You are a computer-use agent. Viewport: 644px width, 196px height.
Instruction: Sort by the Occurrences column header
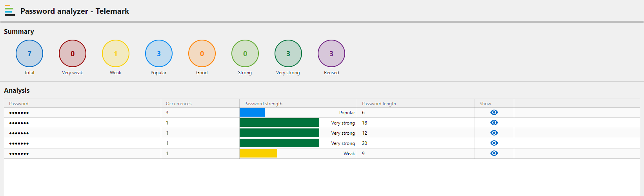200,103
